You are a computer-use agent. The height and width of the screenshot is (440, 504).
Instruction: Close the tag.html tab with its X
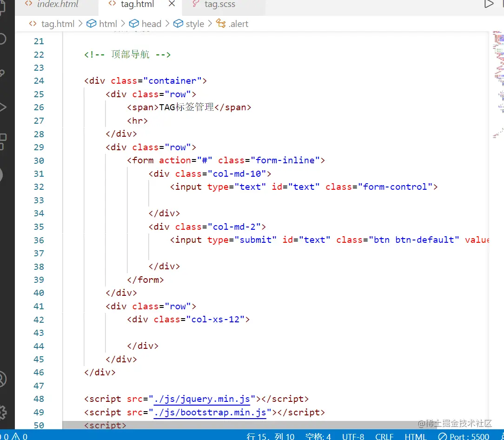[x=172, y=4]
